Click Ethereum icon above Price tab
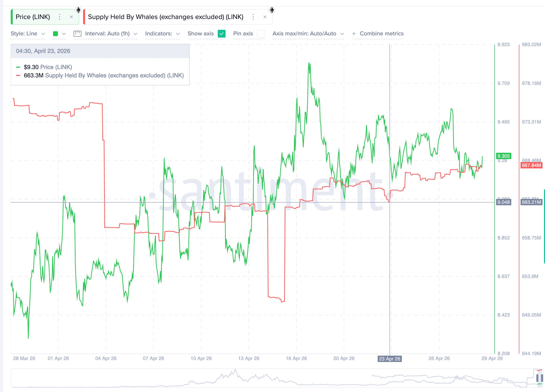The image size is (545, 392). coord(78,10)
